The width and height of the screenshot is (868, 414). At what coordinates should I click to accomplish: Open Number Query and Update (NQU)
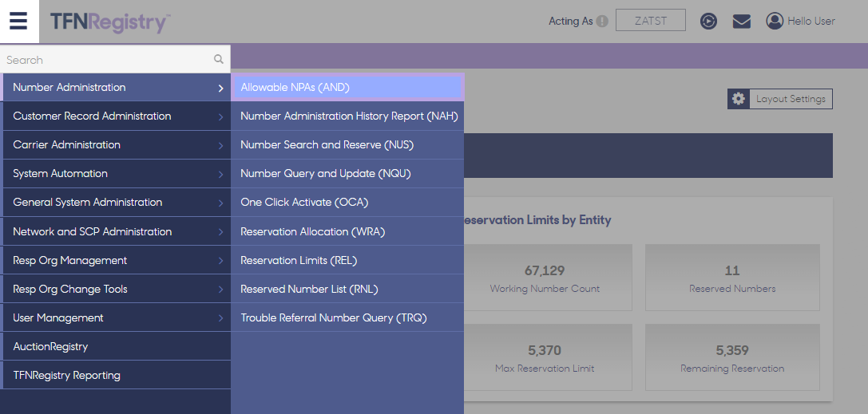click(x=347, y=174)
